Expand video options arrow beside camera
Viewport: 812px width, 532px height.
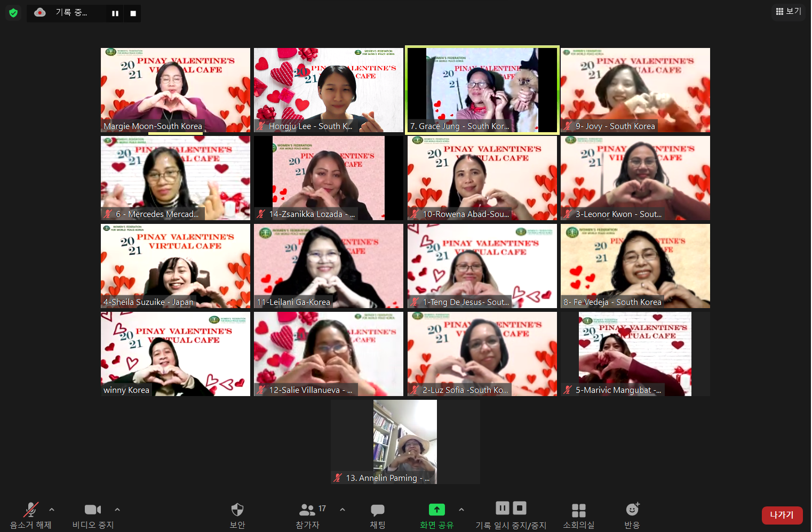click(117, 510)
